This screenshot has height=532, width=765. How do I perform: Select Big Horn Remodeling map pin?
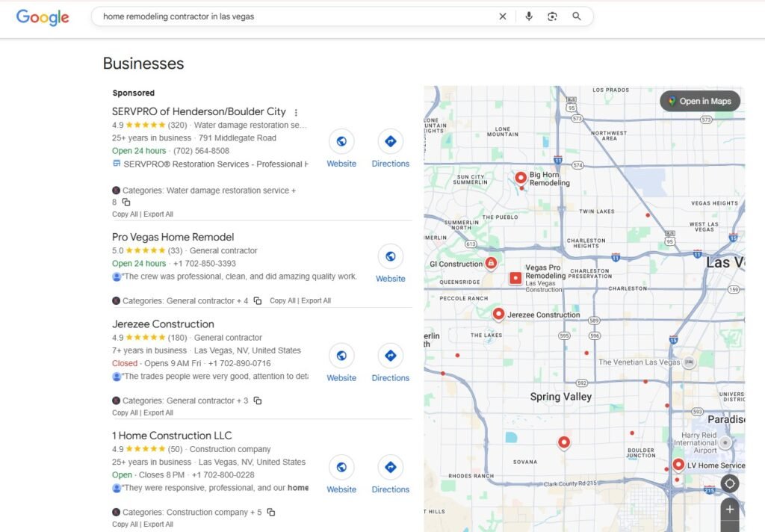(521, 178)
